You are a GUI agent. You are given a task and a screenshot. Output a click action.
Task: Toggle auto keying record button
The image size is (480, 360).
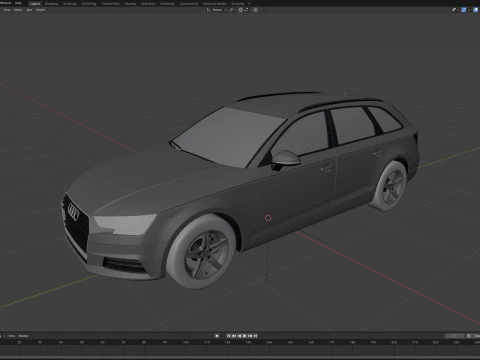coord(217,336)
